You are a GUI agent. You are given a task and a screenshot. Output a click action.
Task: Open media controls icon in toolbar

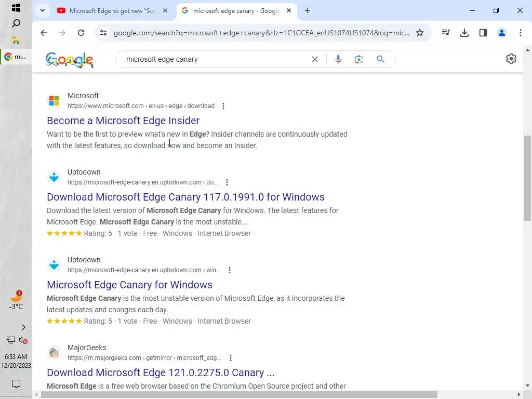pos(446,33)
